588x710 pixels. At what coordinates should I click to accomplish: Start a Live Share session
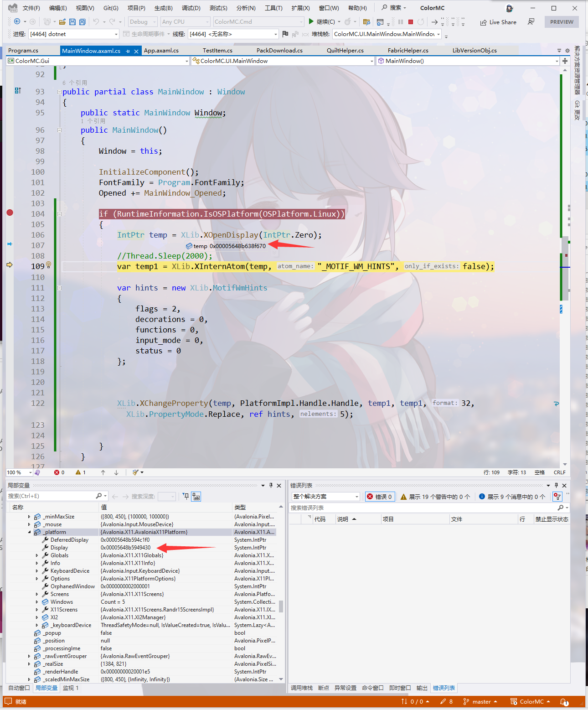click(x=498, y=22)
